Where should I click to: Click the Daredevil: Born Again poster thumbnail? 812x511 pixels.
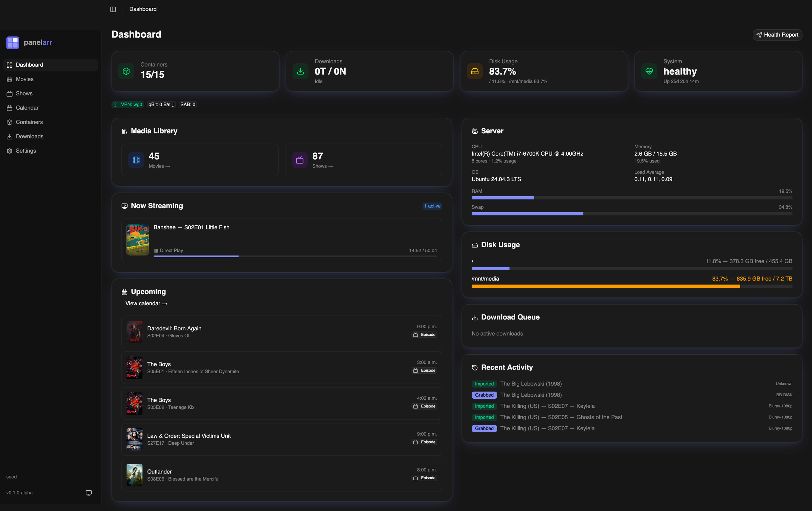click(x=134, y=332)
